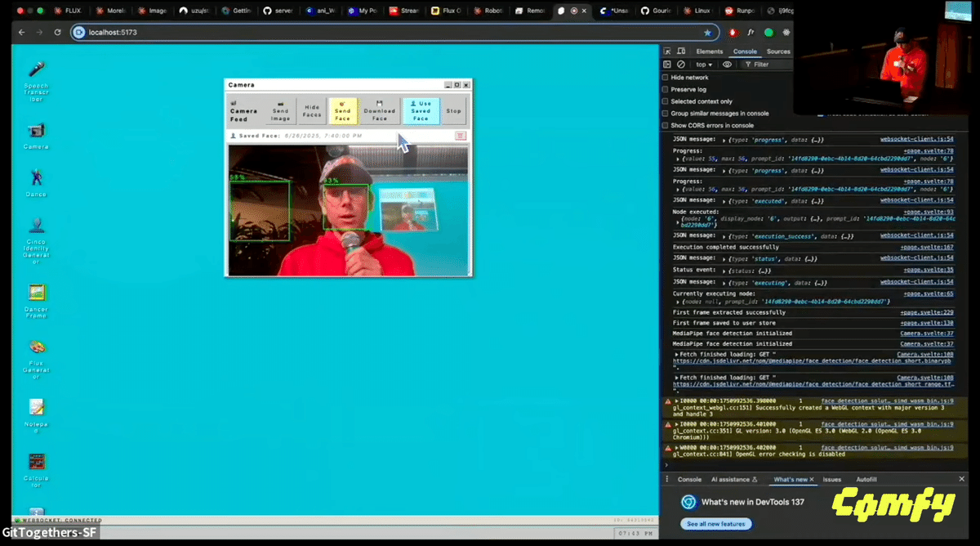Enable Show CORS errors in console

[x=665, y=126]
